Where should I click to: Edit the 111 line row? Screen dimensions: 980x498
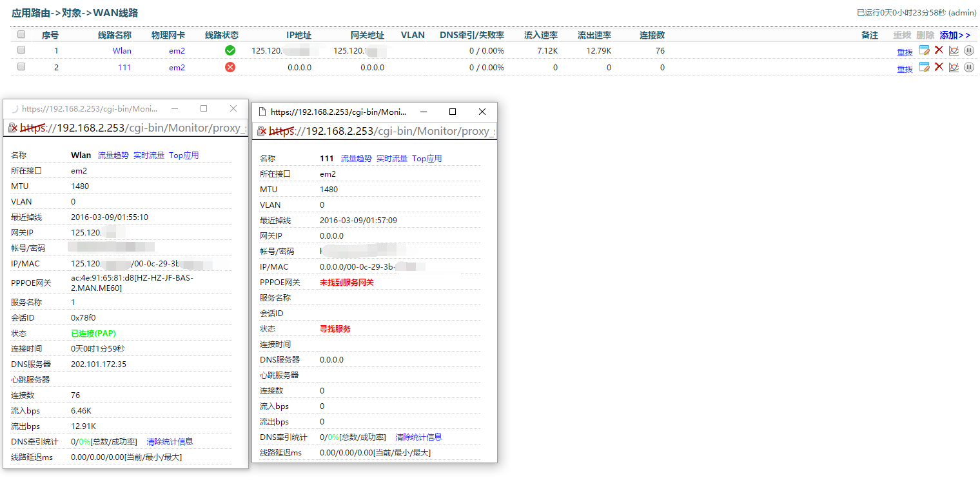(924, 67)
